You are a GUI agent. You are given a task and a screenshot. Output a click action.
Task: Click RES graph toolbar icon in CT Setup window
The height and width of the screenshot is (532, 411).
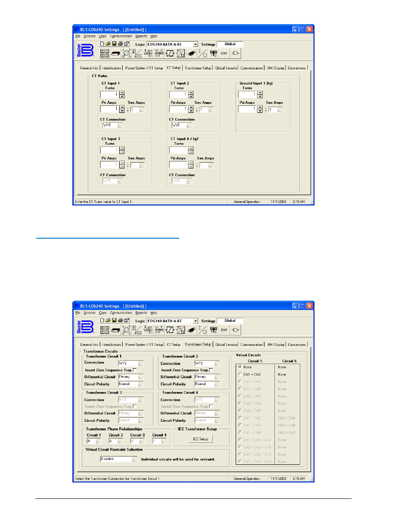point(137,53)
